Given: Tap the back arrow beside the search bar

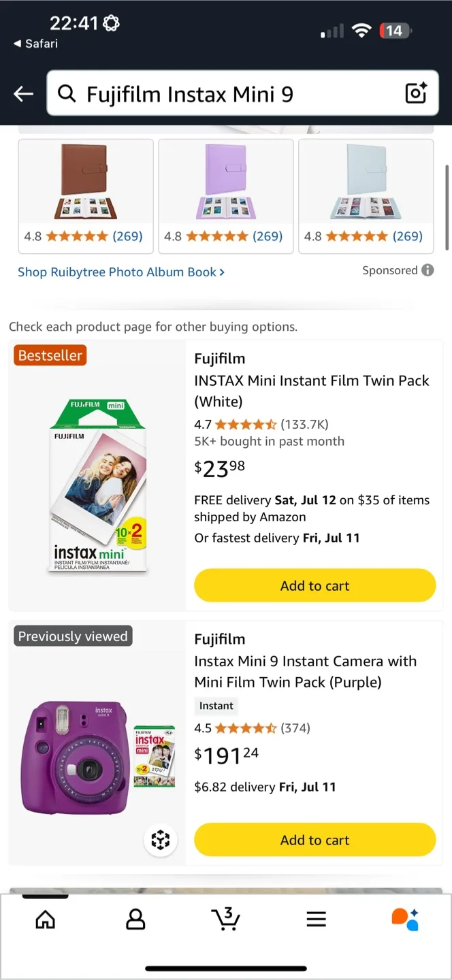Looking at the screenshot, I should tap(22, 93).
